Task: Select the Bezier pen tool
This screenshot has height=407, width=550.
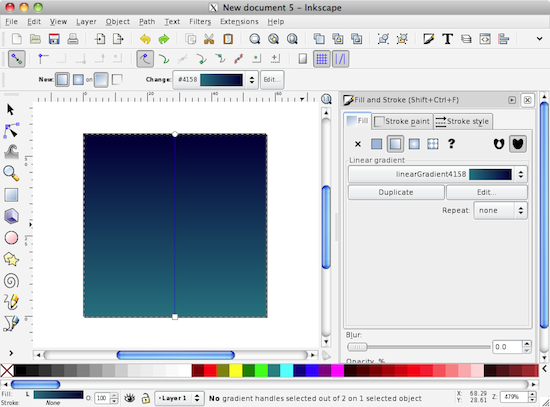Action: pos(11,323)
